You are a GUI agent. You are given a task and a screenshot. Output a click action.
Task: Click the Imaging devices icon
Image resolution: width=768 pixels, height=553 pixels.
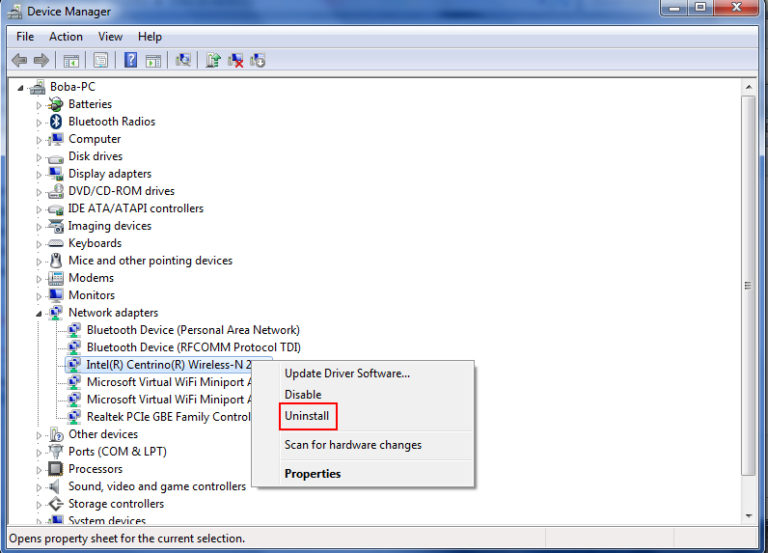click(x=55, y=226)
